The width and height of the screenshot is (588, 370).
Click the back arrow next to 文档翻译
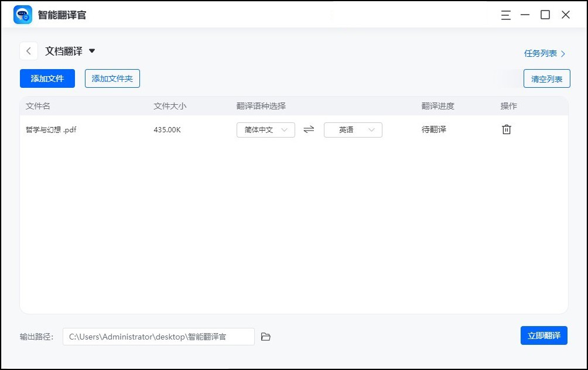click(28, 51)
